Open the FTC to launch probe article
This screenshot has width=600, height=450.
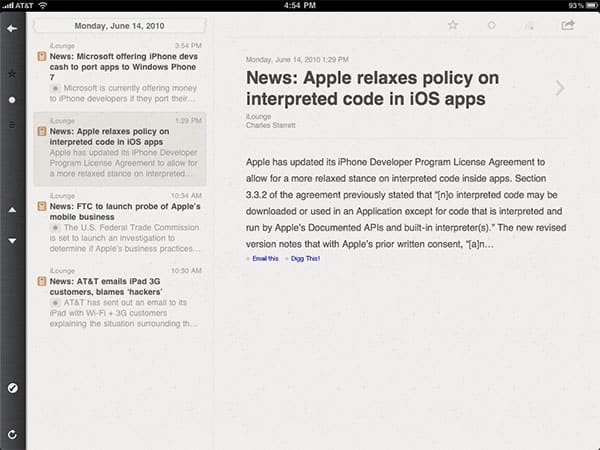click(x=120, y=224)
